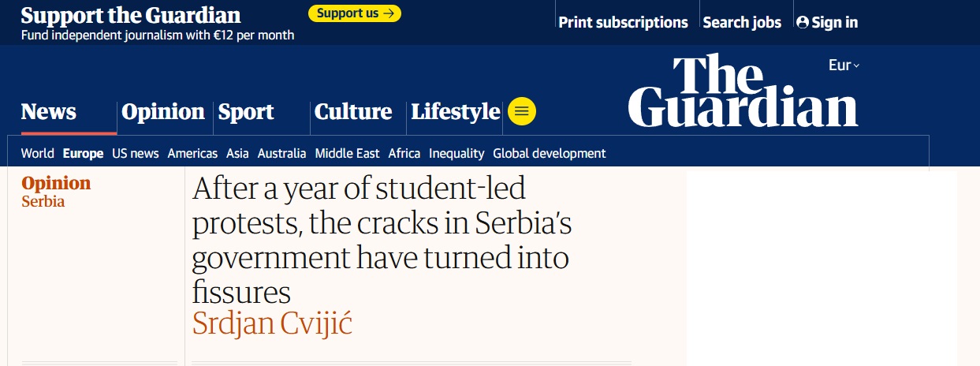The image size is (980, 366).
Task: Expand the Eur edition dropdown
Action: pyautogui.click(x=844, y=65)
